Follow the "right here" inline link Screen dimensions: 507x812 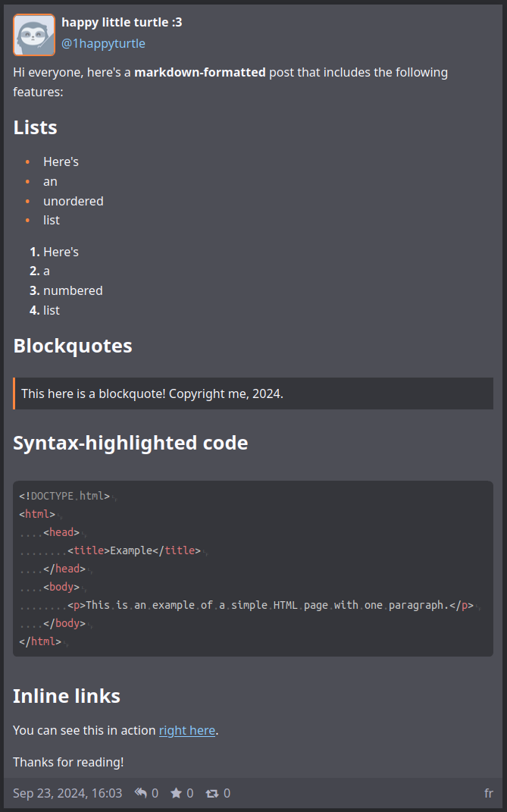pos(187,730)
